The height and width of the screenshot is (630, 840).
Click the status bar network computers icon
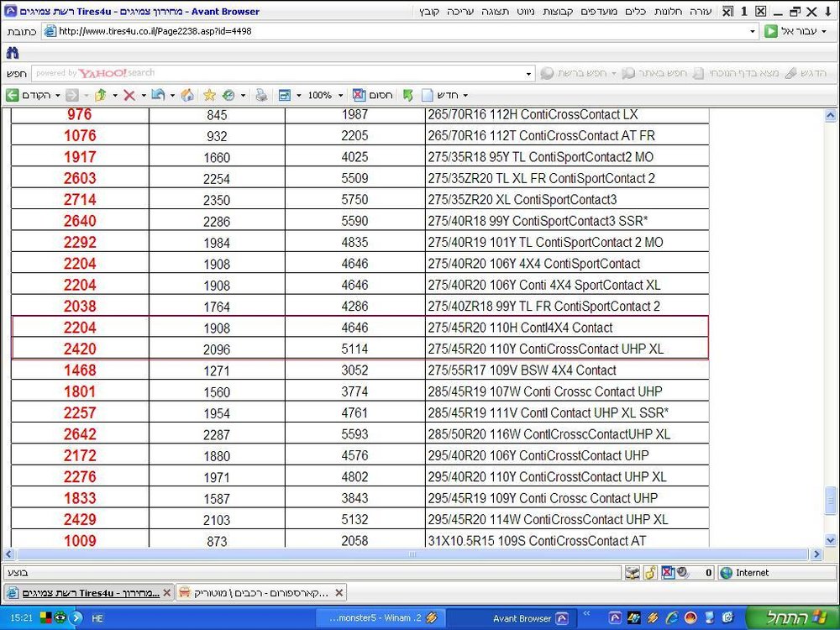point(633,573)
